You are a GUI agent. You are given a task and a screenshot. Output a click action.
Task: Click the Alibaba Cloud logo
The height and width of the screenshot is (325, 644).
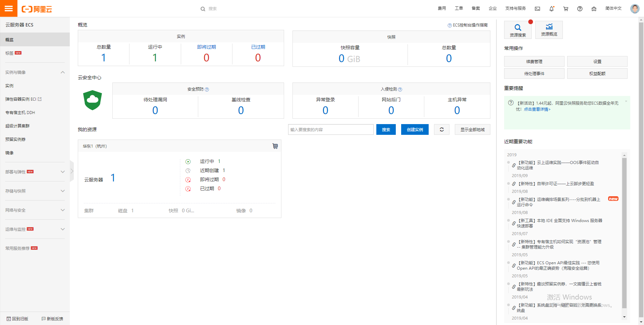point(37,9)
